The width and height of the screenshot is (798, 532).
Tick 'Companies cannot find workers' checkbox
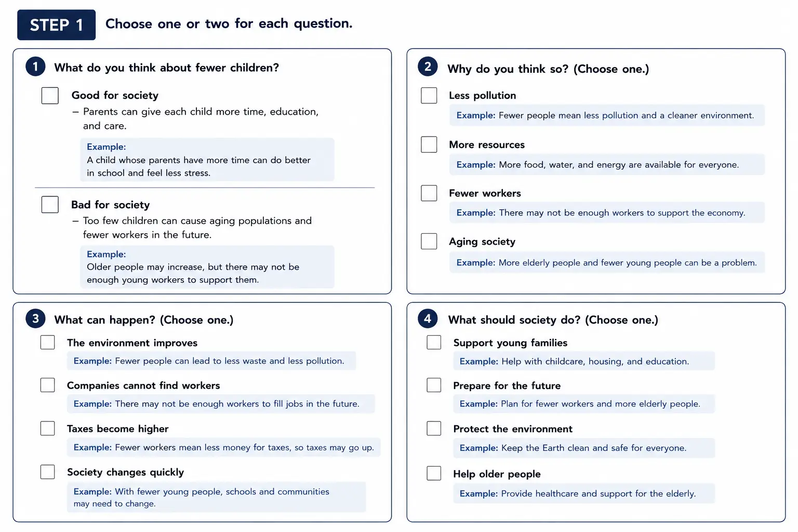(48, 385)
